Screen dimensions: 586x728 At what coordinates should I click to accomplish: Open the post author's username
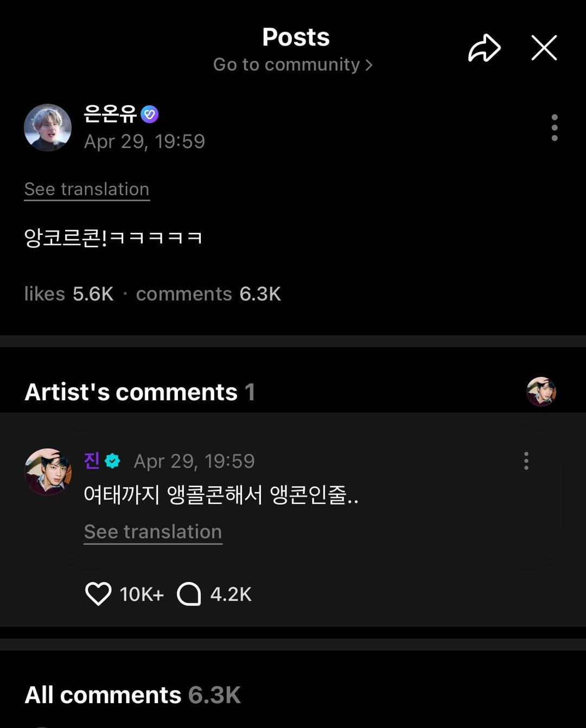(x=110, y=114)
